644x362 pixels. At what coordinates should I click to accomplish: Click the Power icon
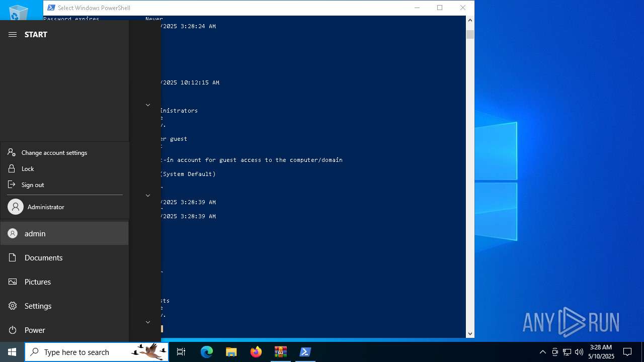[x=13, y=330]
